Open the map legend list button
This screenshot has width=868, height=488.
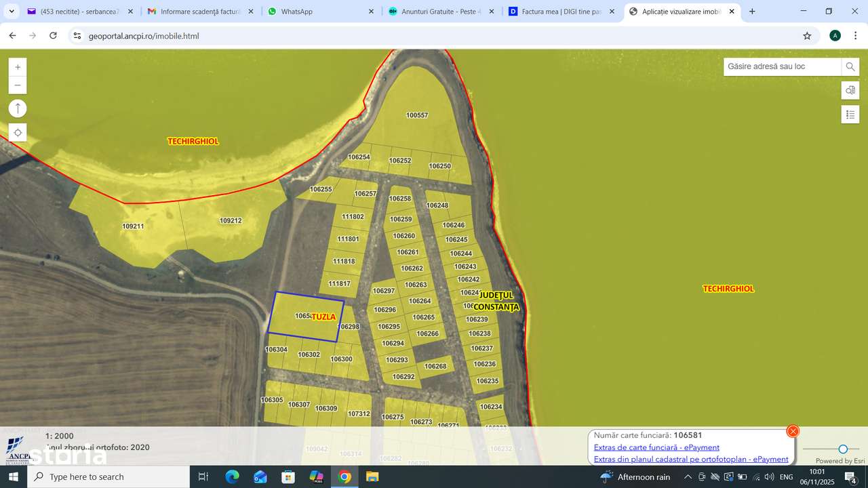(x=850, y=115)
